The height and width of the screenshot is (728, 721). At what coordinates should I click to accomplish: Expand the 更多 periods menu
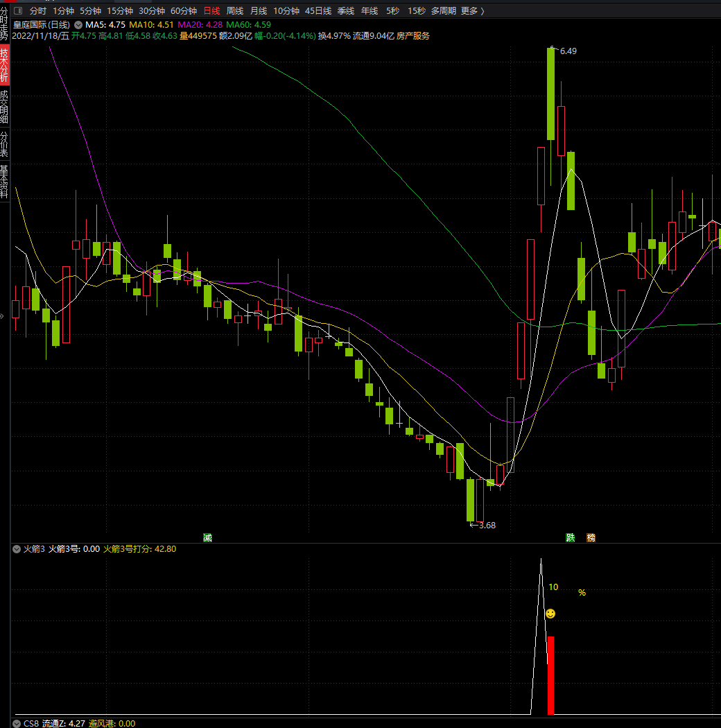tap(472, 10)
